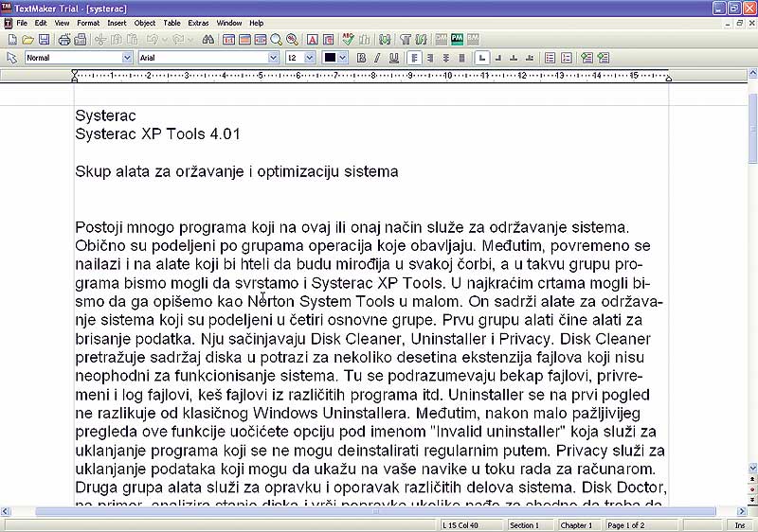Print the document using the printer icon
Screen dimensions: 758x532
pos(64,40)
